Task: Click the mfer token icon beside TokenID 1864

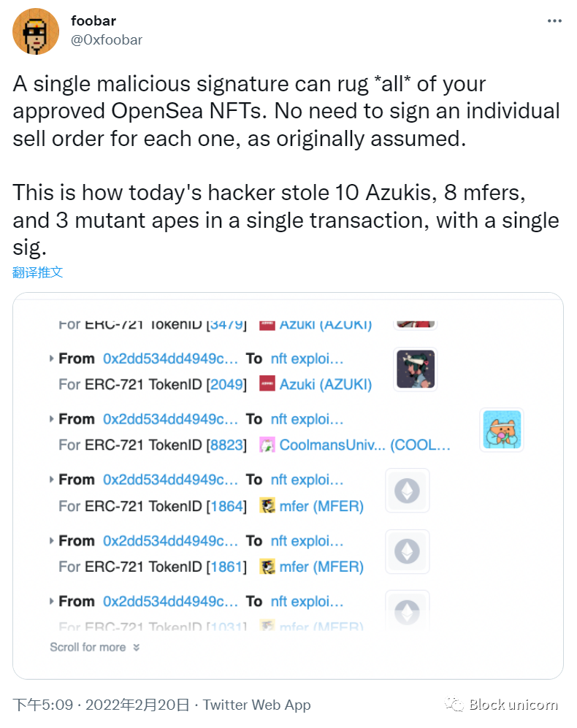Action: 267,505
